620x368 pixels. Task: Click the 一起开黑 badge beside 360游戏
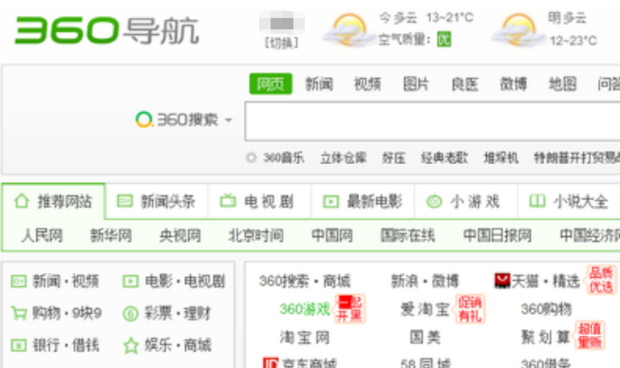350,309
